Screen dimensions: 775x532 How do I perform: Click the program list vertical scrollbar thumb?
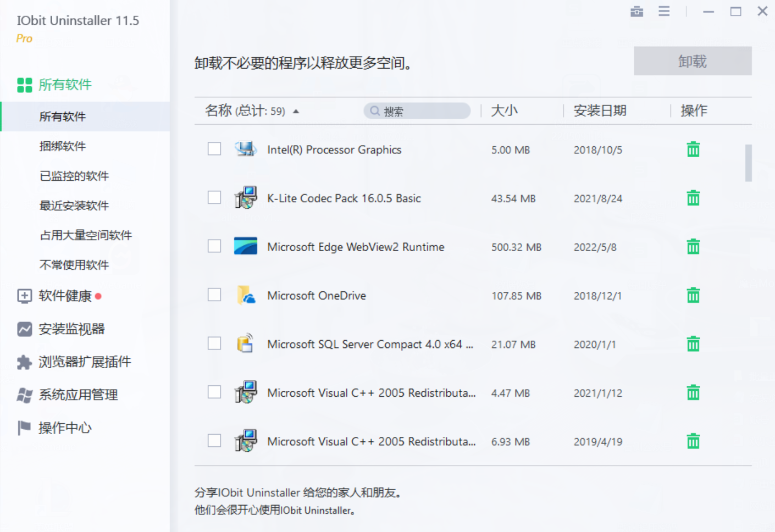tap(749, 163)
